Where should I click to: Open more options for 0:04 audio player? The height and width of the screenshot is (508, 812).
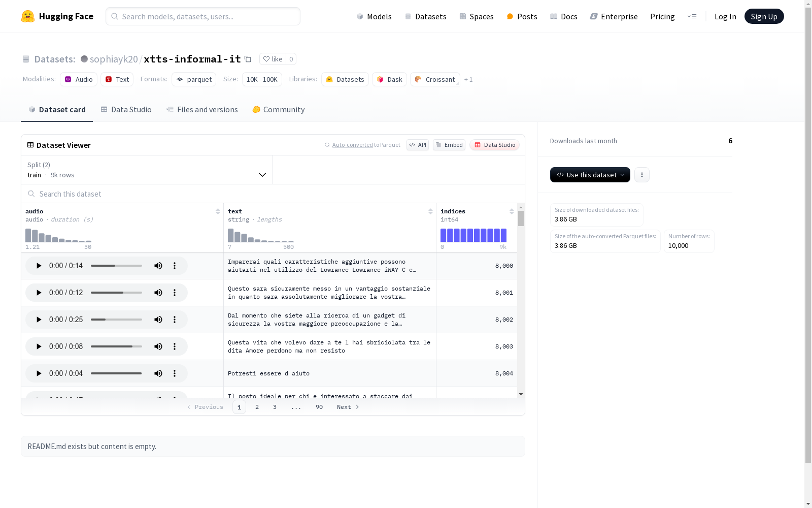(175, 373)
